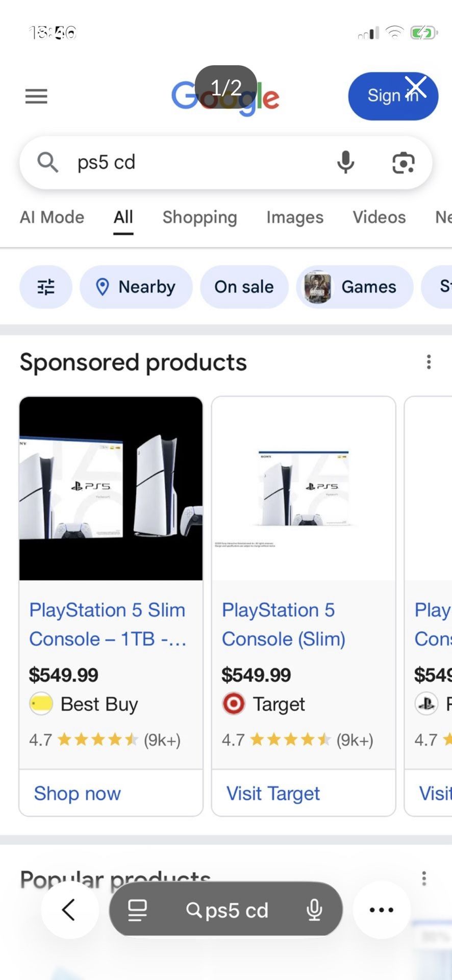Open the three-dot menu in bottom bar

coord(381,910)
